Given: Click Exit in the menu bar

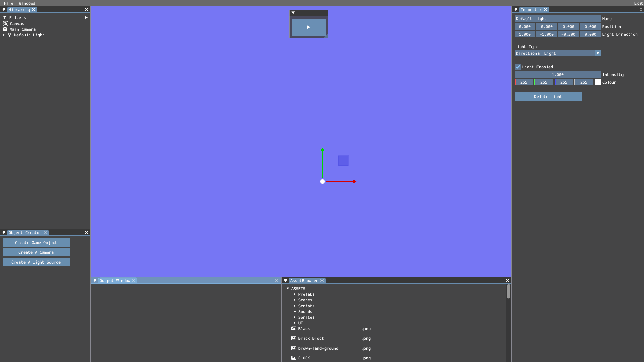Looking at the screenshot, I should [x=638, y=3].
